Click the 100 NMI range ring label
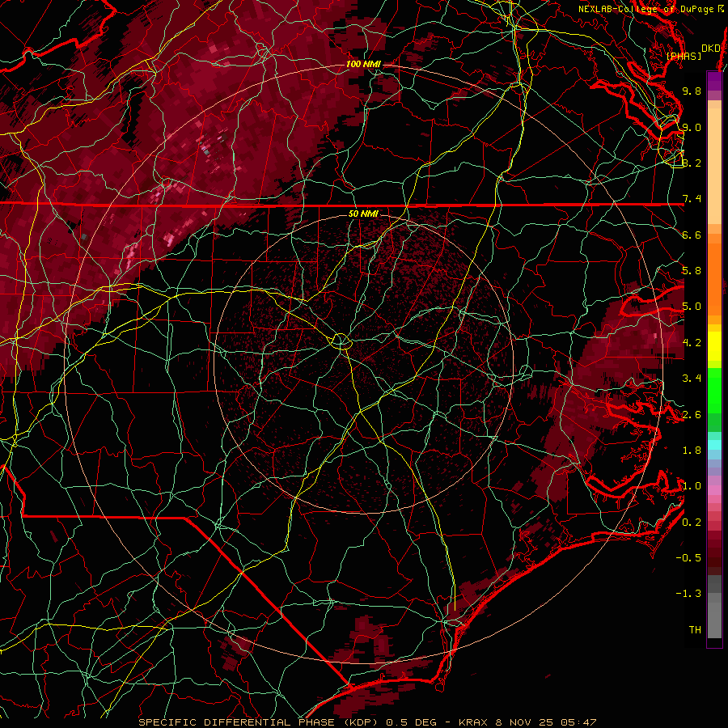This screenshot has height=728, width=728. (363, 64)
